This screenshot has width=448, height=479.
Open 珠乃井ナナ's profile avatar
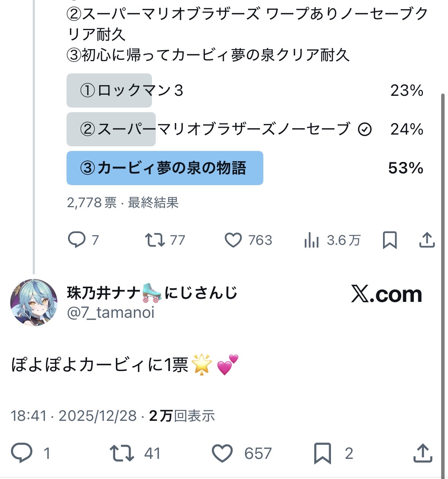[34, 303]
